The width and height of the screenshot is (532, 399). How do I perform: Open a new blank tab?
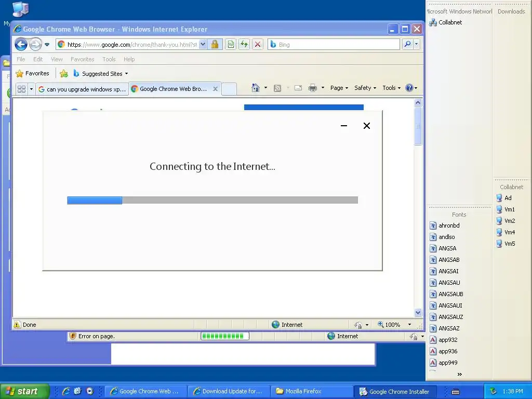click(x=229, y=89)
